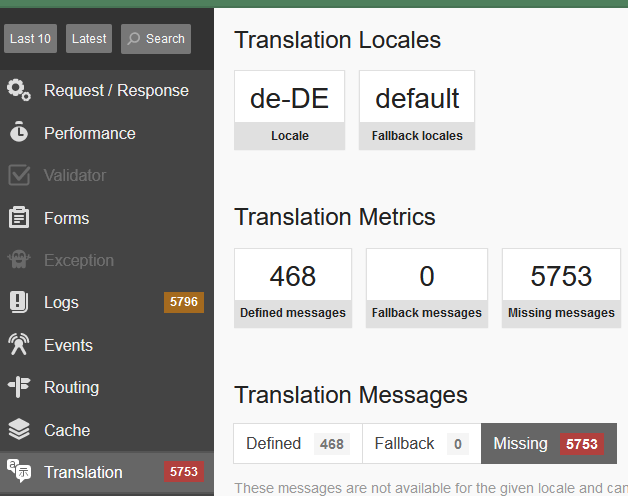Click the Events antenna icon
628x496 pixels.
pos(19,344)
